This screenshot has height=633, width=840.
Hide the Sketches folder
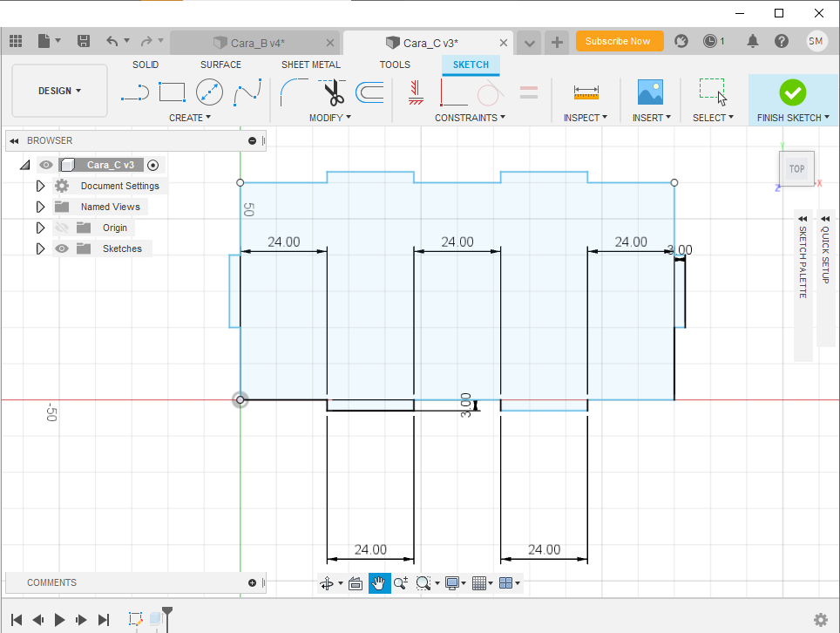point(62,248)
